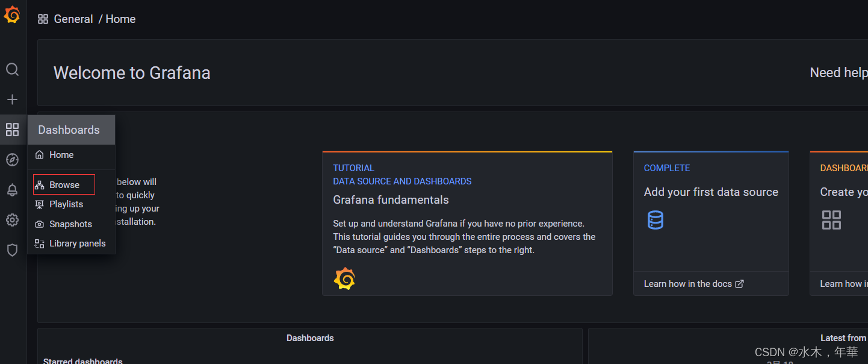Open Snapshots from the Dashboards menu
Screen dimensions: 868x364
click(x=71, y=224)
